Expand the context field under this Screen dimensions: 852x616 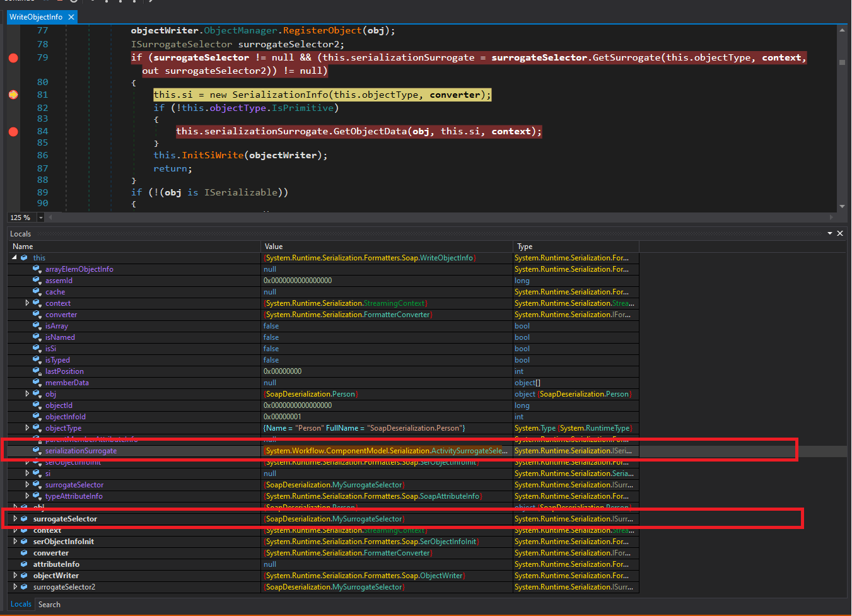tap(27, 303)
